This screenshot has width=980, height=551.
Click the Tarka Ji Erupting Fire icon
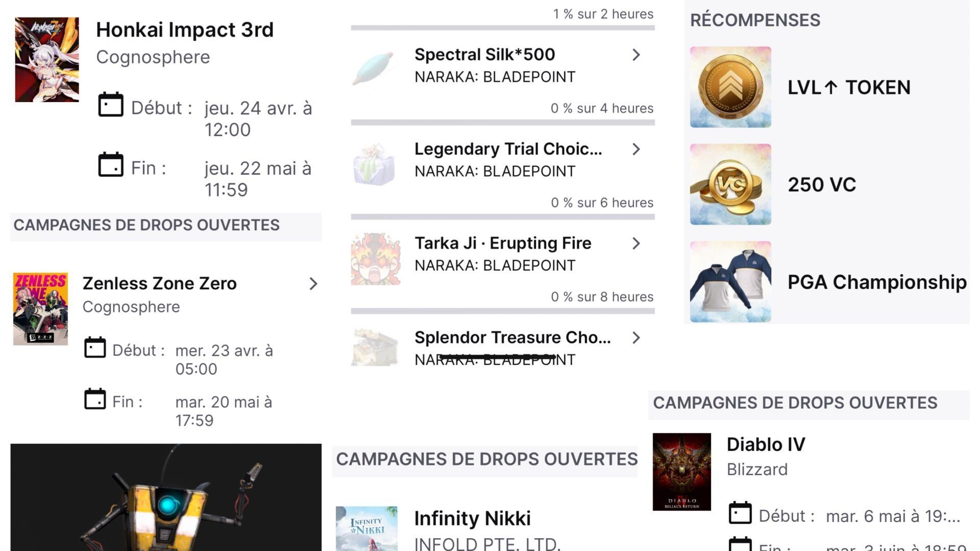(376, 259)
